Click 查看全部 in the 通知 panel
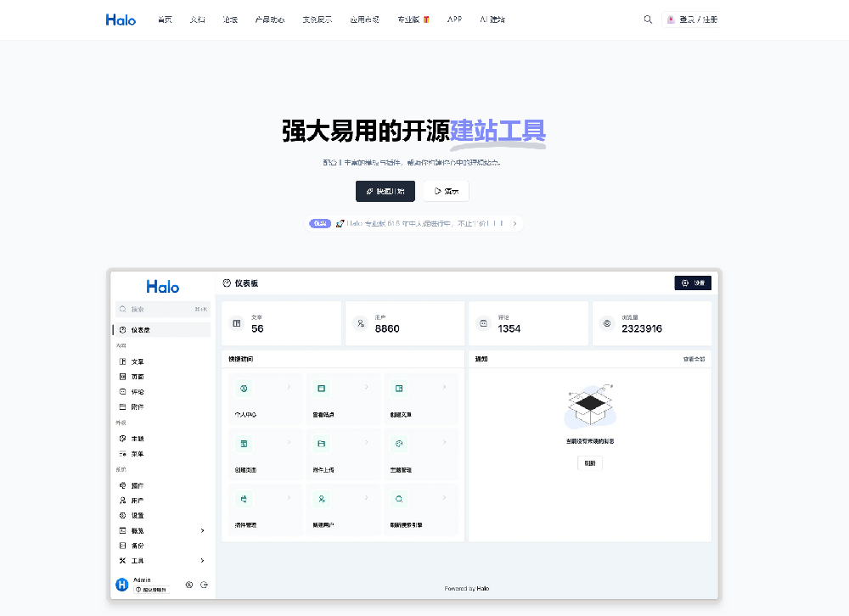Image resolution: width=849 pixels, height=616 pixels. [x=694, y=359]
